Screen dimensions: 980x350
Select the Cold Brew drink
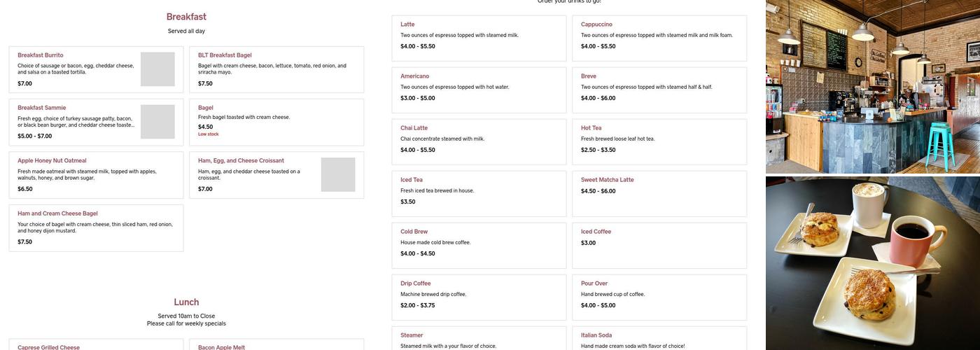(478, 245)
